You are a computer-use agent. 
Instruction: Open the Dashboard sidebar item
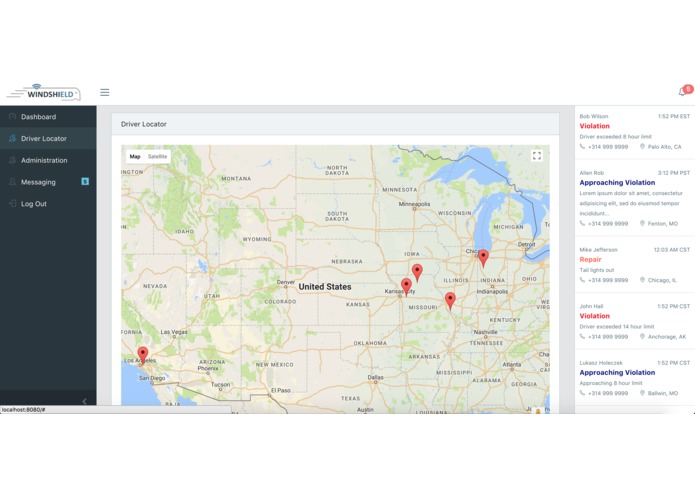(x=48, y=117)
